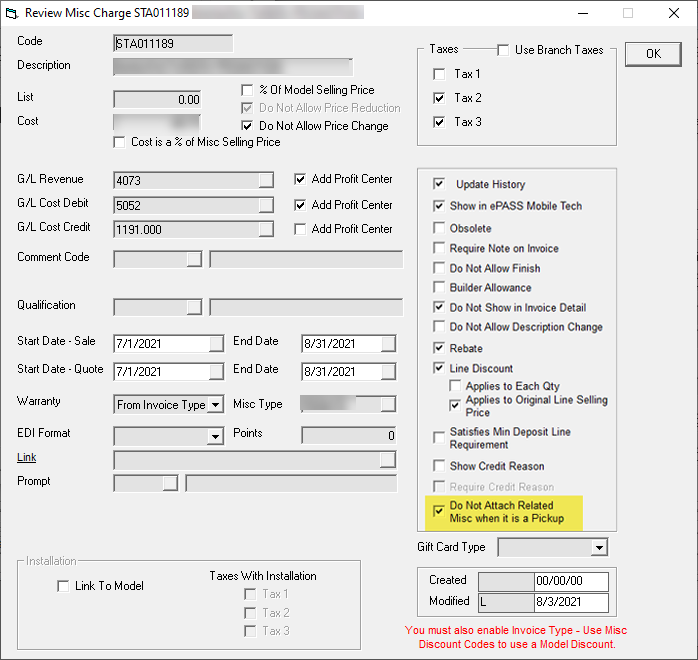Open the Comment Code lookup button
Viewport: 698px width, 660px height.
click(x=194, y=259)
